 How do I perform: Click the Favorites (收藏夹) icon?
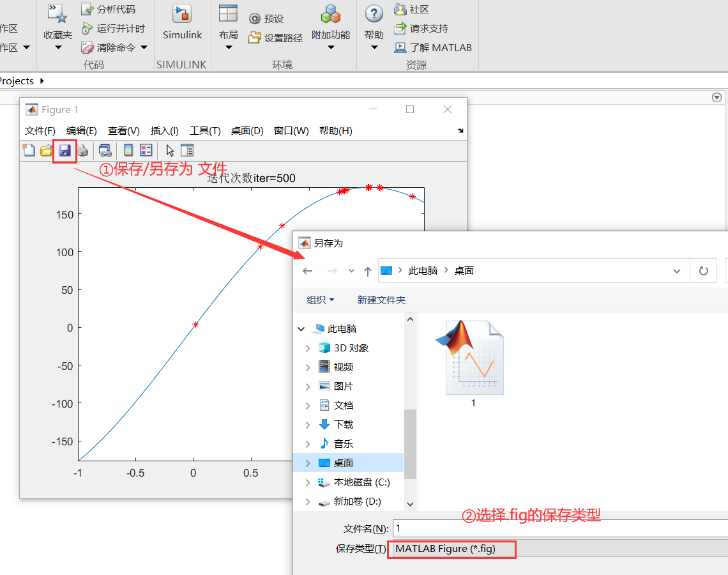point(57,13)
